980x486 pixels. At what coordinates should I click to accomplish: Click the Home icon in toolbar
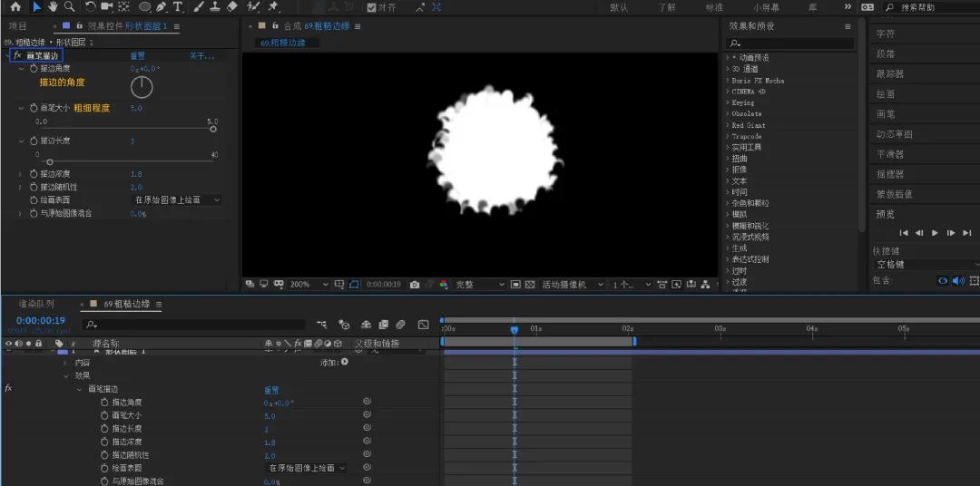pyautogui.click(x=15, y=7)
